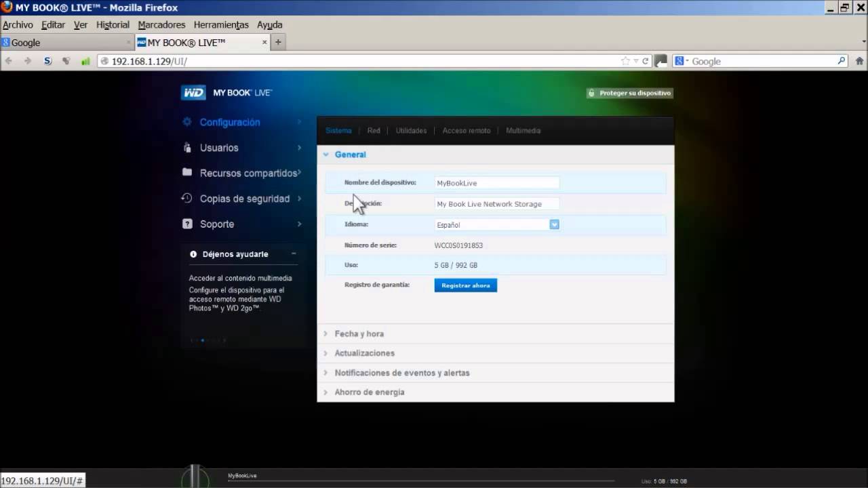Click the Registrar ahora button
868x488 pixels.
[466, 285]
